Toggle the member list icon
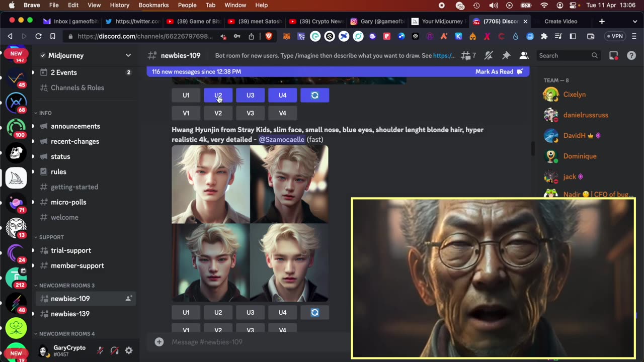Screen dimensions: 644x362 [x=524, y=55]
